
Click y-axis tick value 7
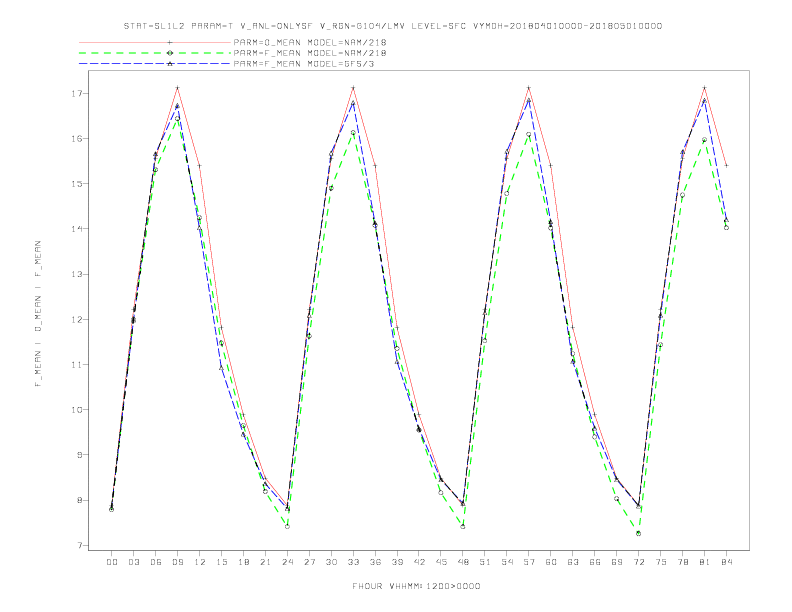[x=79, y=545]
